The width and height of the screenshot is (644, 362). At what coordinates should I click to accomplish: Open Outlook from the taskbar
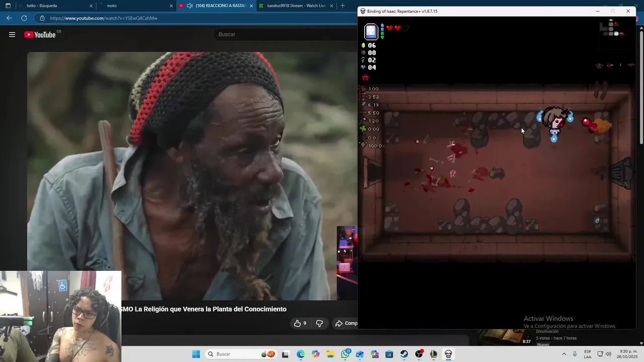360,354
